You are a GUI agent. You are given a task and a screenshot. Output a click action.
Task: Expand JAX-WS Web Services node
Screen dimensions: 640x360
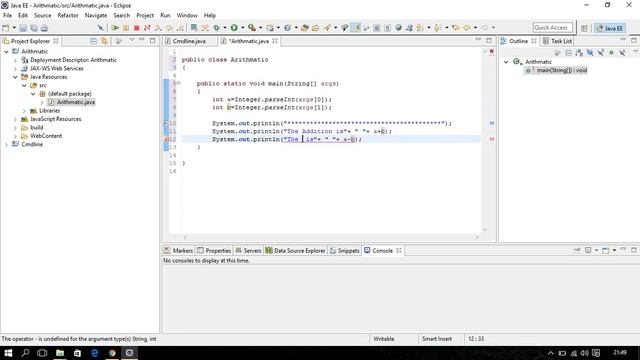click(x=16, y=69)
